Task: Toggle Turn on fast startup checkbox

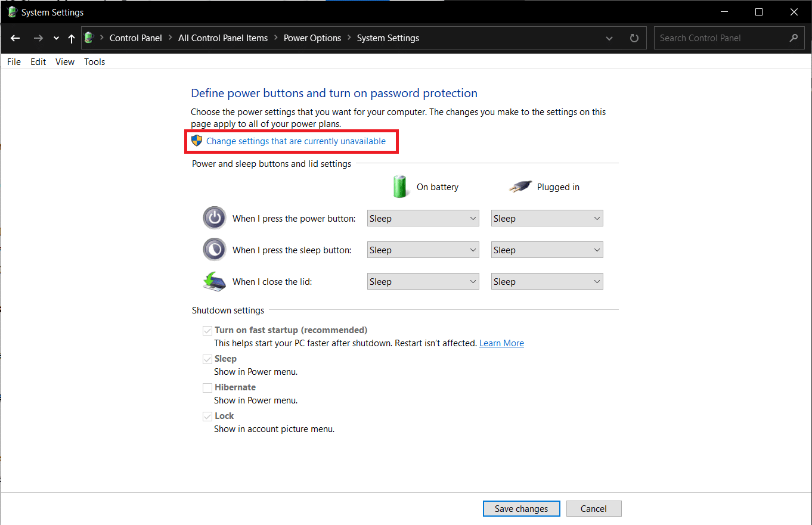Action: coord(207,330)
